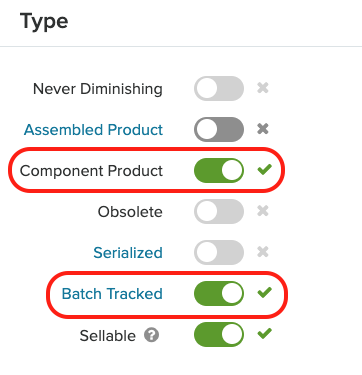
Task: Open the Batch Tracked link
Action: coord(112,294)
